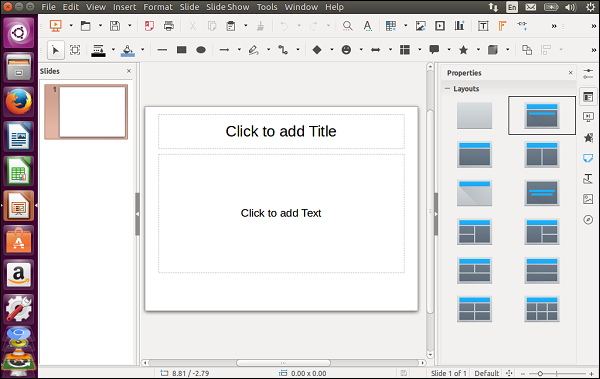The width and height of the screenshot is (600, 379).
Task: Toggle Slide Transition sidebar deck
Action: tap(588, 116)
